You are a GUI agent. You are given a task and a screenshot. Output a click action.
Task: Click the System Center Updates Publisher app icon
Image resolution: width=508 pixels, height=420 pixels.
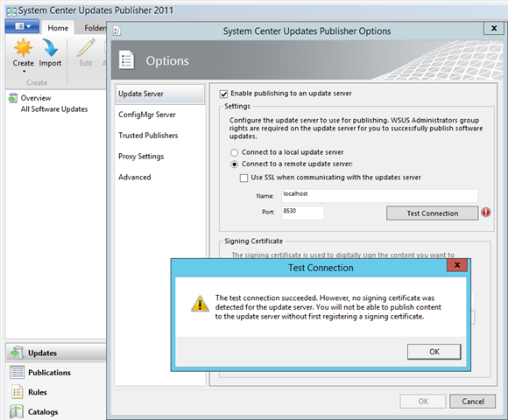[x=11, y=11]
